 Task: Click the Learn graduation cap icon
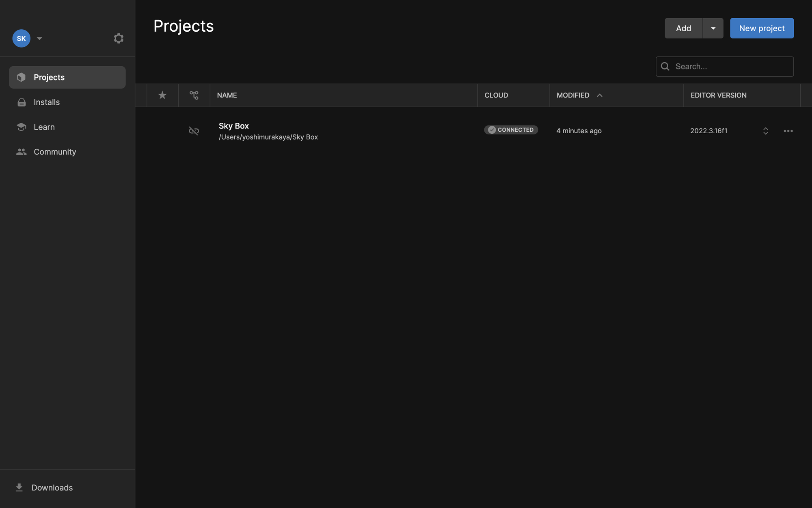point(22,127)
